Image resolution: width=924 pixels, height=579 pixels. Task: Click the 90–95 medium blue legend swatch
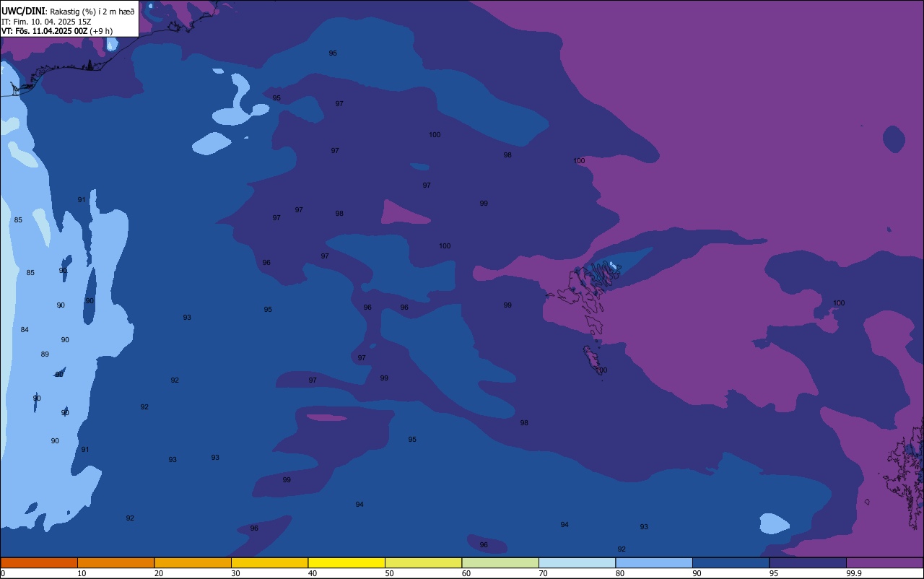click(x=731, y=562)
